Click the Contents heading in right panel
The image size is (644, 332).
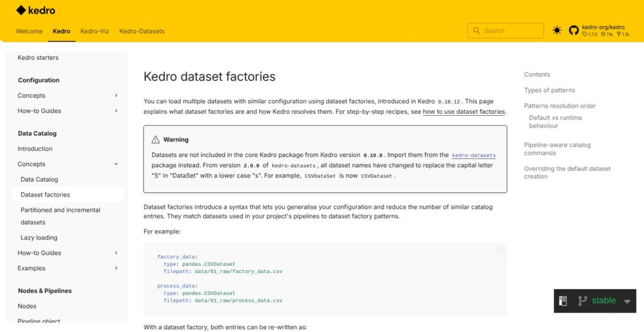pos(537,75)
